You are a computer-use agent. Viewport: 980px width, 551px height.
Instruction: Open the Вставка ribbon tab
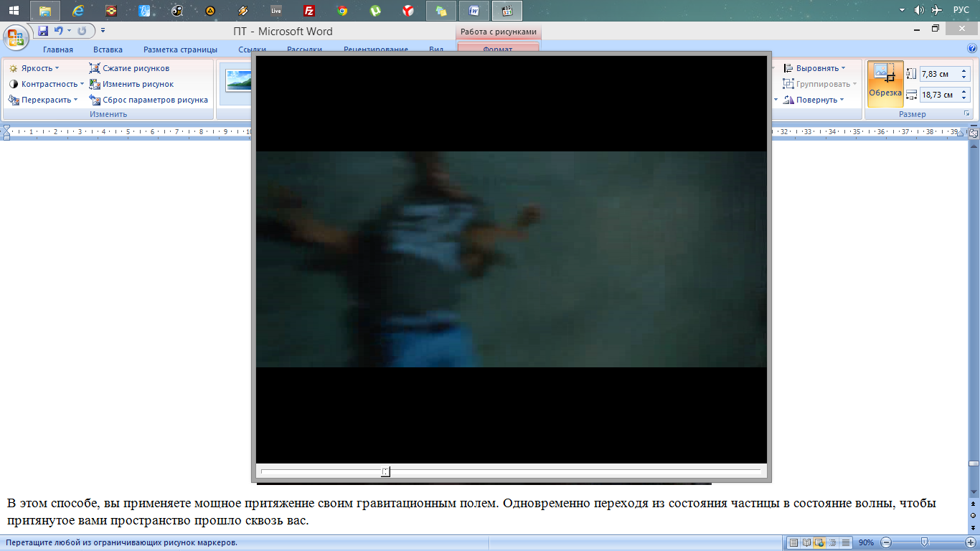[x=108, y=50]
